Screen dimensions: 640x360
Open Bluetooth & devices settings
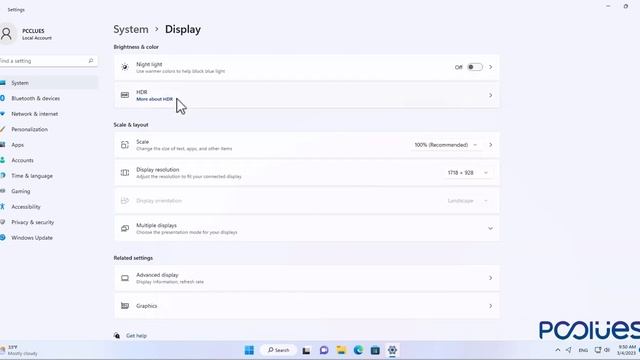click(49, 98)
